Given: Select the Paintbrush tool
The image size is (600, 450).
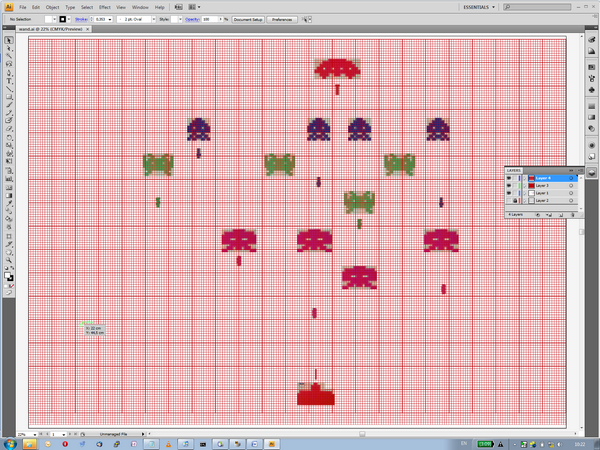Looking at the screenshot, I should pos(9,105).
